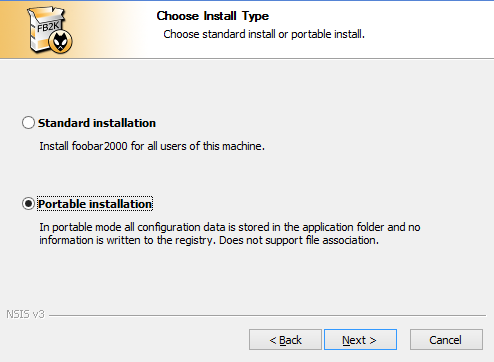This screenshot has width=494, height=362.
Task: Click the foobar2000 alien-cat logo badge
Action: click(60, 42)
